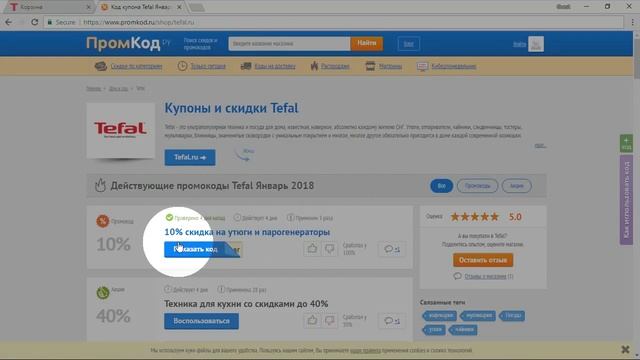The image size is (640, 360).
Task: Dismiss the cookie notice with X
Action: tap(625, 349)
